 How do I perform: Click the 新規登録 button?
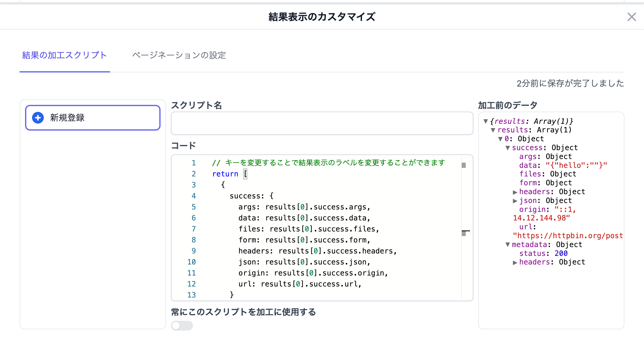(x=93, y=118)
